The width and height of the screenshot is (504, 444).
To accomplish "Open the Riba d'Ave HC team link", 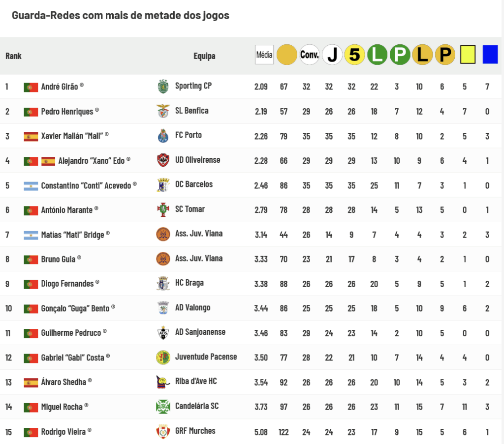I will point(196,382).
